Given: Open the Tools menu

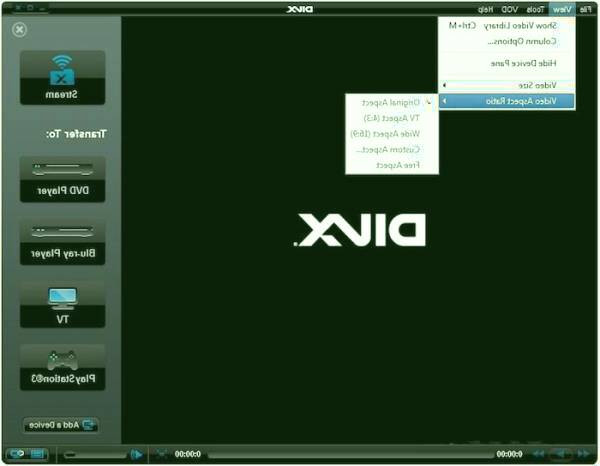Looking at the screenshot, I should click(535, 10).
